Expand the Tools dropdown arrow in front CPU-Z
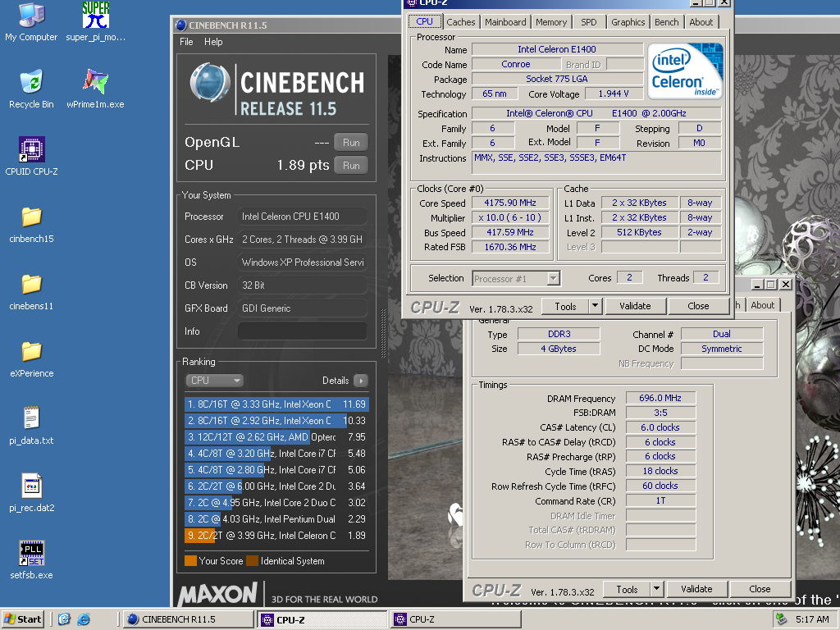 click(x=595, y=307)
